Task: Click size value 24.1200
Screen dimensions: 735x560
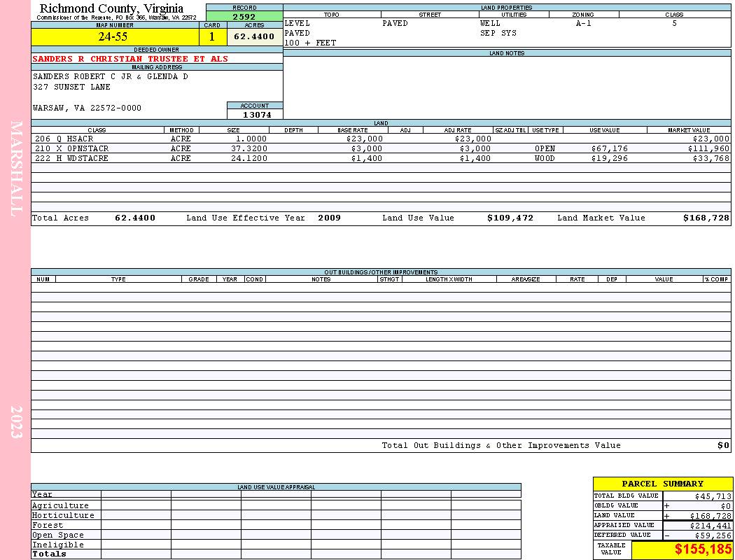Action: pyautogui.click(x=249, y=158)
